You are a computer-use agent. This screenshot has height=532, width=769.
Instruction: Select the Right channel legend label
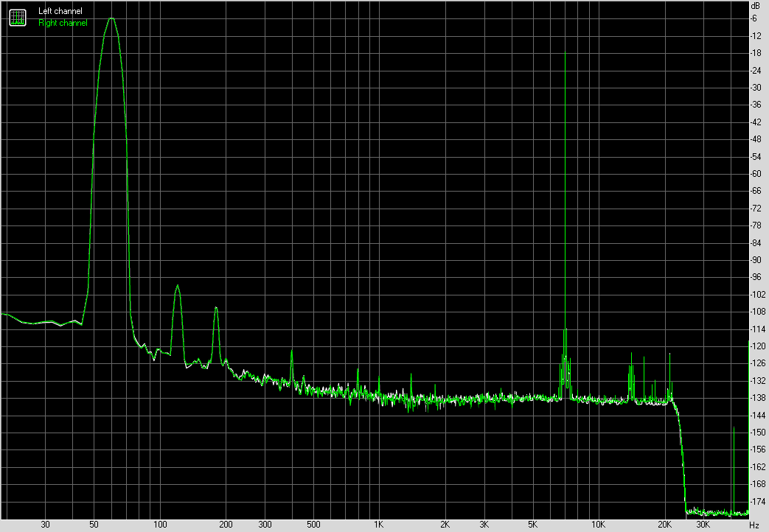pyautogui.click(x=63, y=23)
